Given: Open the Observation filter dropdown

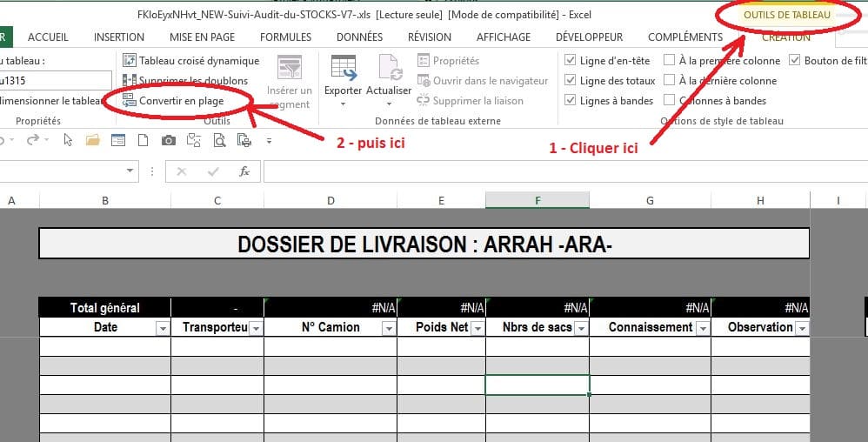Looking at the screenshot, I should pyautogui.click(x=802, y=328).
